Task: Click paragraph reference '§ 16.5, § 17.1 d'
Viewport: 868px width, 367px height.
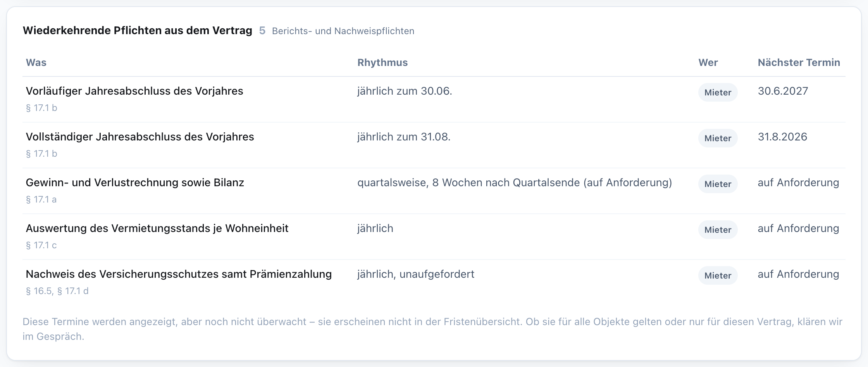Action: (x=57, y=291)
